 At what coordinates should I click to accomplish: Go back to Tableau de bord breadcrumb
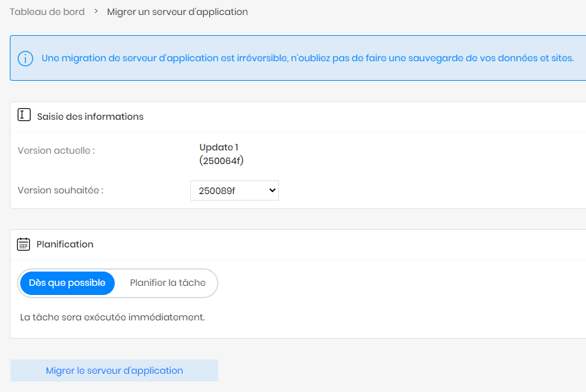point(47,12)
